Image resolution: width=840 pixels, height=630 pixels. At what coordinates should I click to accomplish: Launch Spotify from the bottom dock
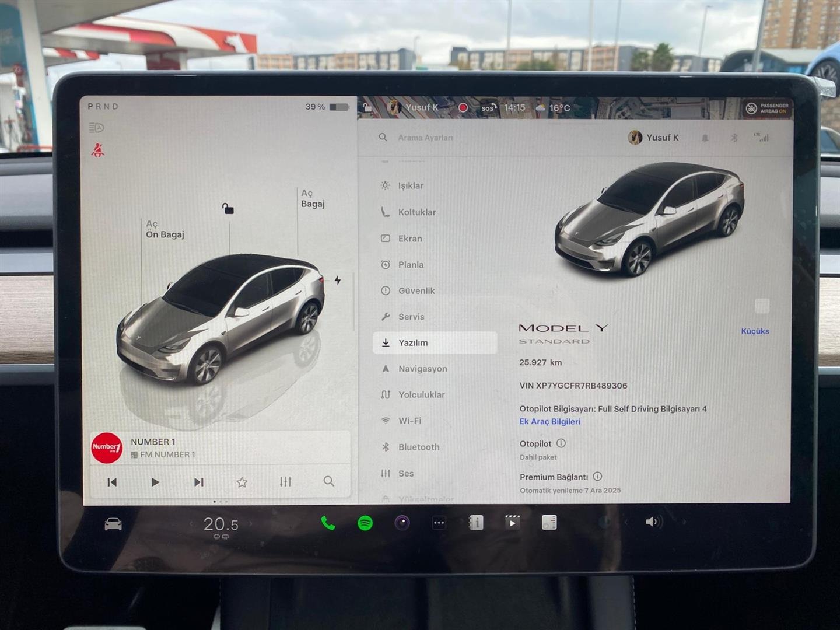365,523
